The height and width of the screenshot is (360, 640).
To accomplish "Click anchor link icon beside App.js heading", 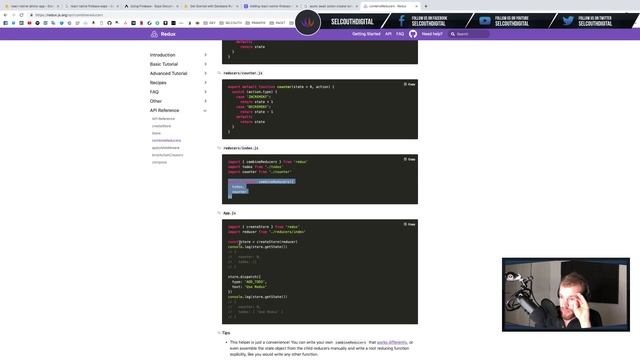I will tap(219, 213).
